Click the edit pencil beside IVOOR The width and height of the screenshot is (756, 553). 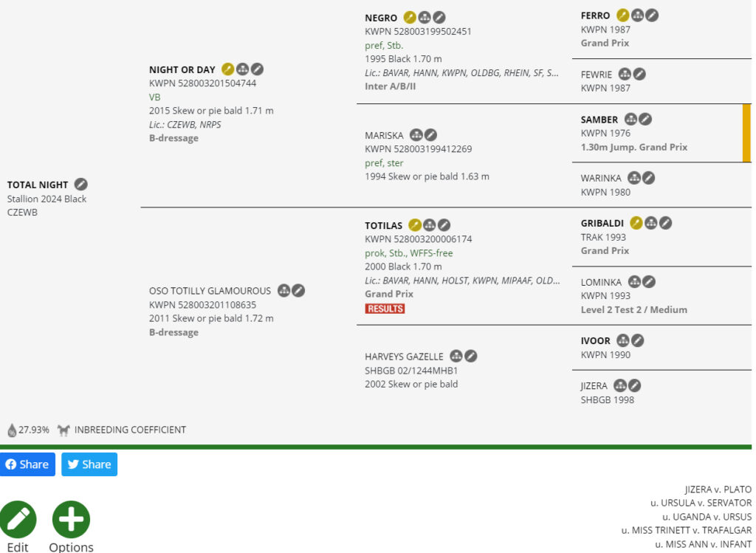tap(637, 340)
